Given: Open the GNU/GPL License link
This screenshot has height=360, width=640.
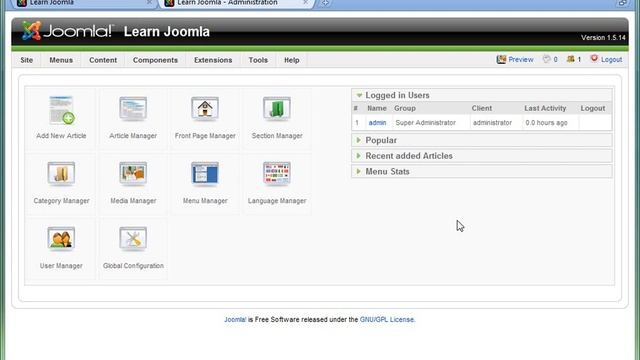Looking at the screenshot, I should point(387,320).
